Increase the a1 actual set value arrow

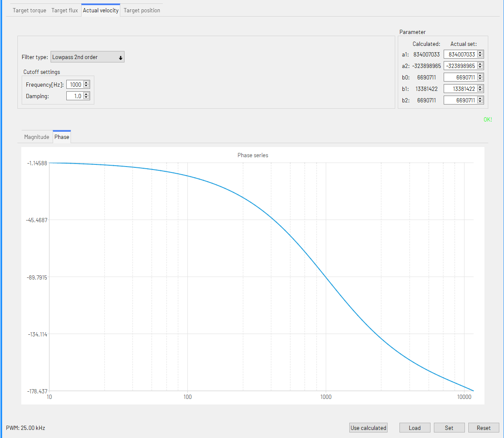pos(480,53)
